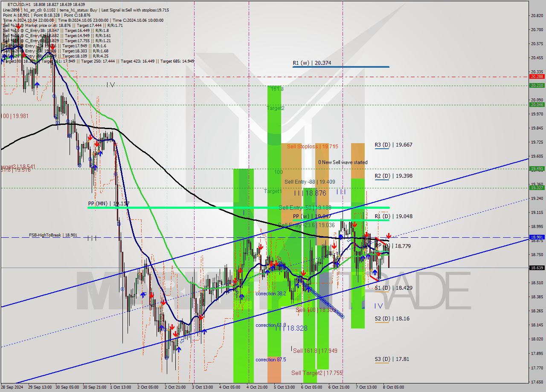Click the red 20.288 price tag on axis
The height and width of the screenshot is (392, 546).
pos(537,77)
